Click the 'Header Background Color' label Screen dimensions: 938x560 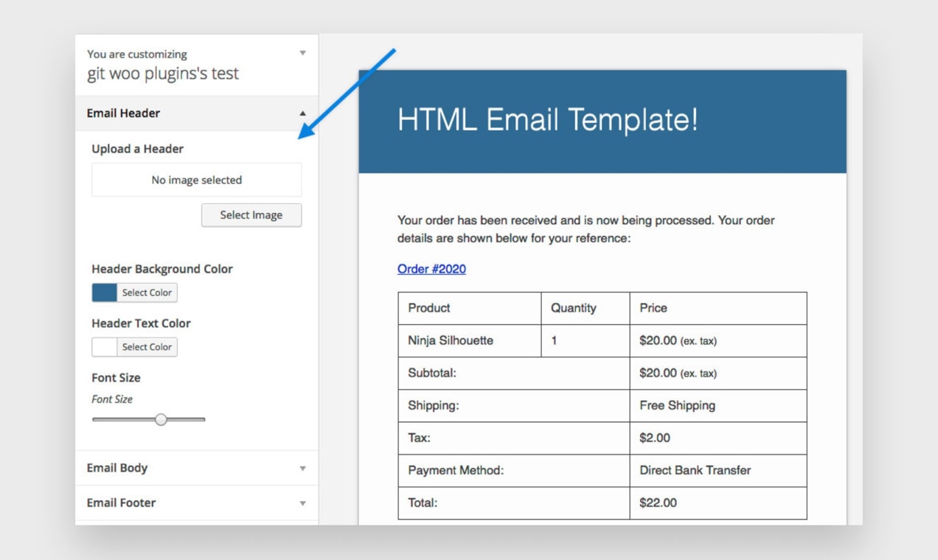[x=162, y=269]
